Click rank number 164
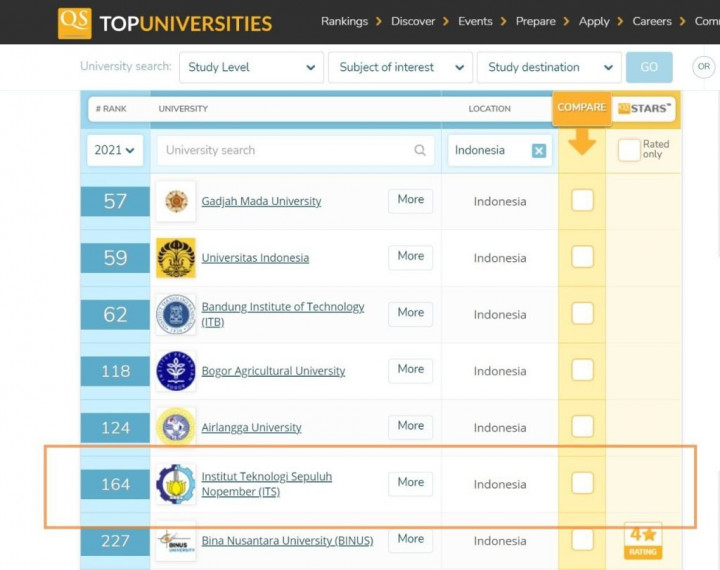Screen dimensions: 720x570 tap(115, 484)
